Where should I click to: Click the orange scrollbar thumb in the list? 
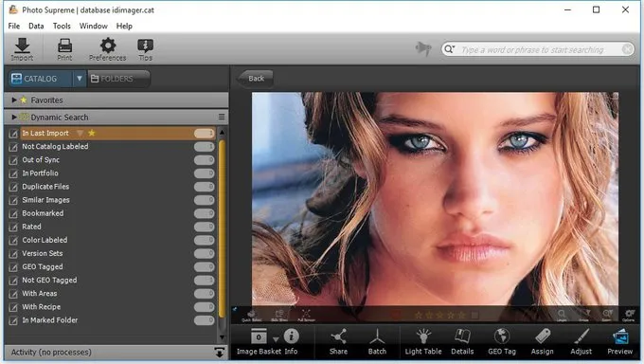222,228
